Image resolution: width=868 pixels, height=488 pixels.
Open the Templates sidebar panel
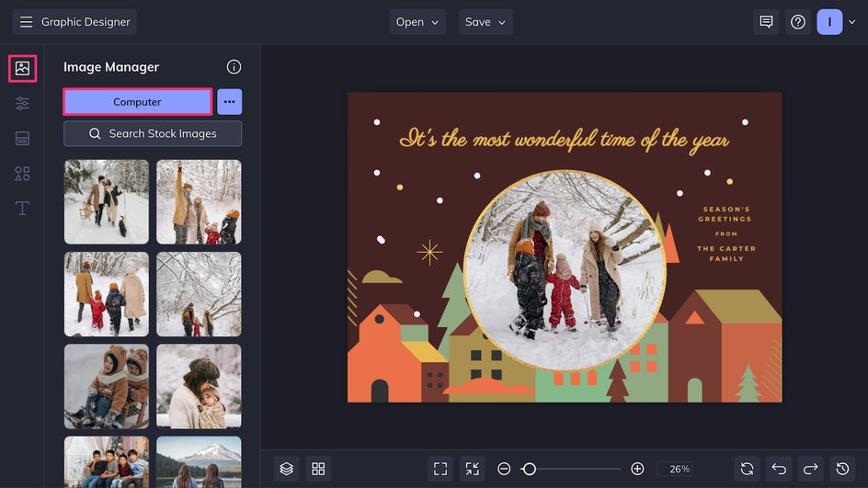click(x=23, y=139)
